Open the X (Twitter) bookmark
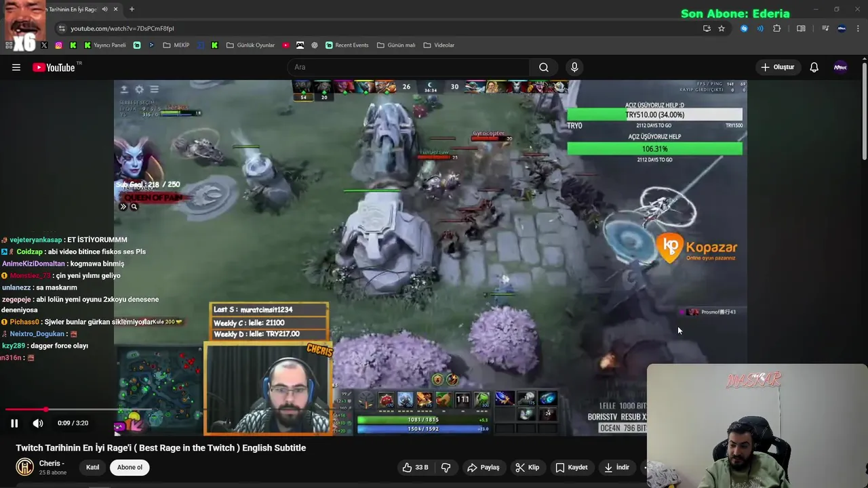Screen dimensions: 868x488 coord(44,45)
